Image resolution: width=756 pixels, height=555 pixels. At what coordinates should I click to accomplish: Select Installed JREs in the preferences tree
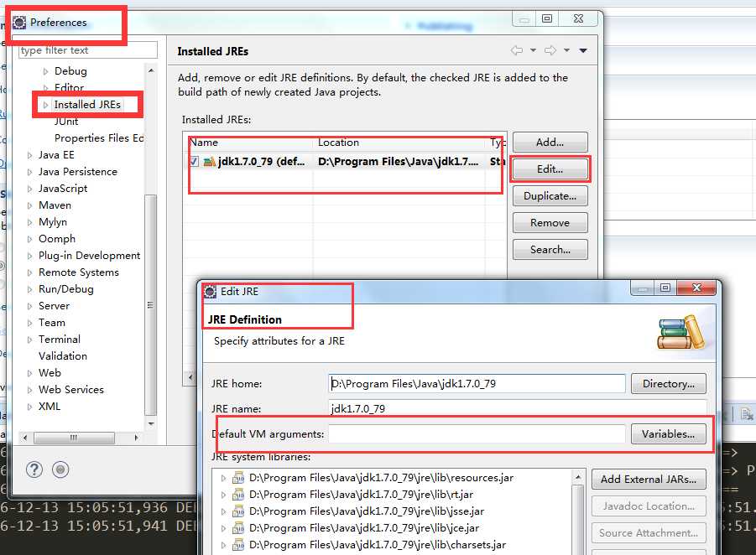tap(87, 105)
